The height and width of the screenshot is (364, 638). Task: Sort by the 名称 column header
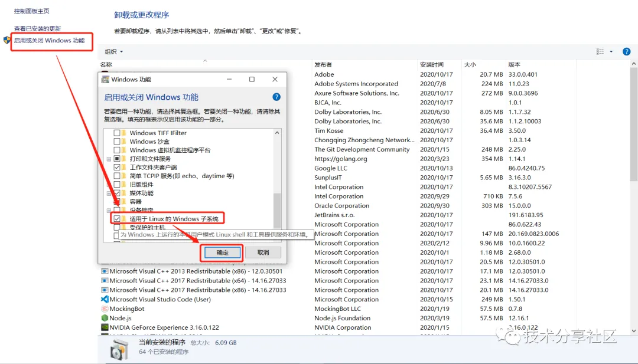205,64
